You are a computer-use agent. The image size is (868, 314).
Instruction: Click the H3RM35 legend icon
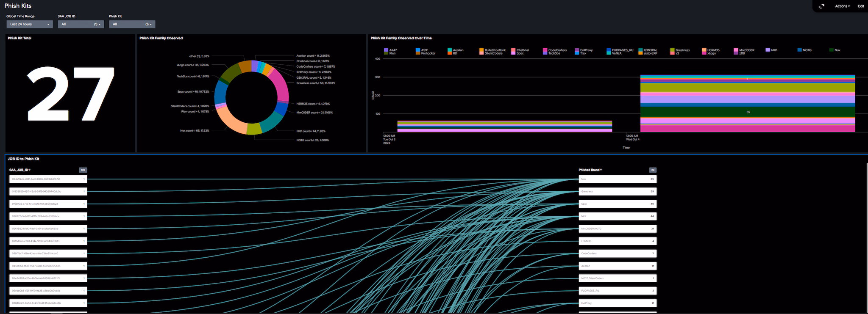point(704,50)
